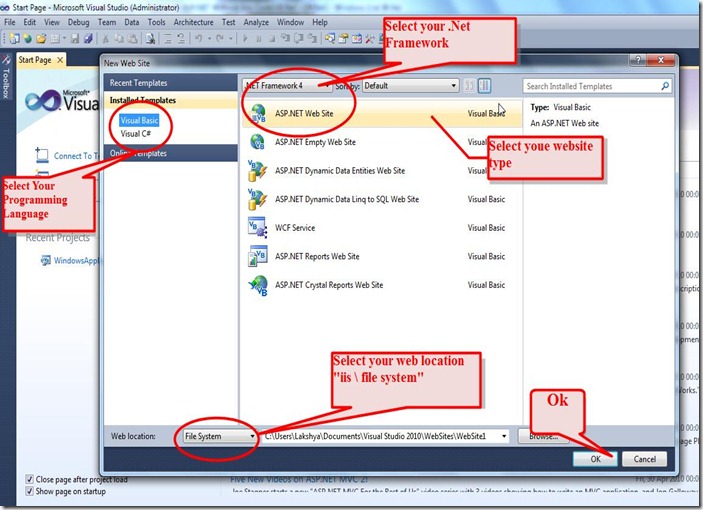This screenshot has height=510, width=703.
Task: Click the Undo arrow icon
Action: (x=199, y=39)
